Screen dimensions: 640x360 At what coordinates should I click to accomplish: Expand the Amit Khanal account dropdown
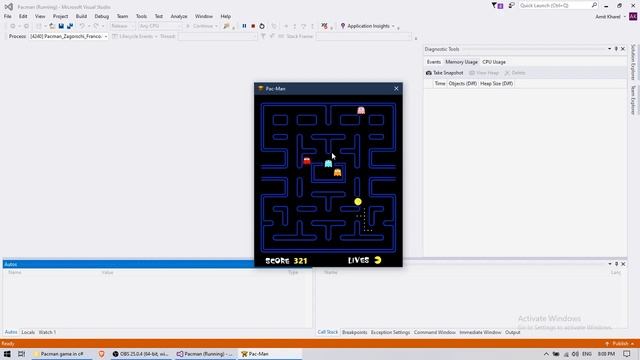(x=624, y=17)
